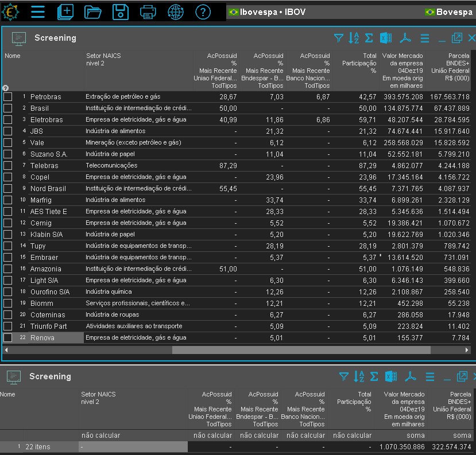Image resolution: width=476 pixels, height=455 pixels.
Task: Open the 'soma' dropdown under Parcela BNDES+
Action: pos(450,435)
